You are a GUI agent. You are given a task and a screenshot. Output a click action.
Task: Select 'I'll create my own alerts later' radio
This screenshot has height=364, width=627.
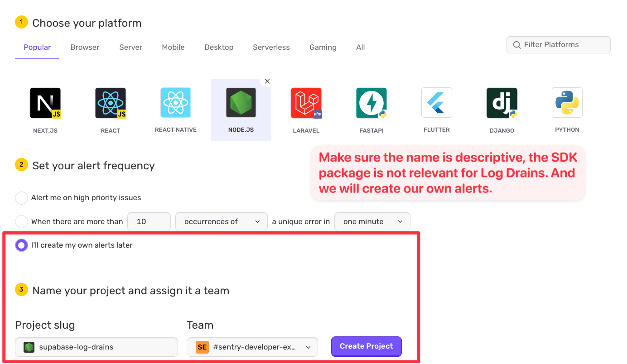click(x=21, y=245)
